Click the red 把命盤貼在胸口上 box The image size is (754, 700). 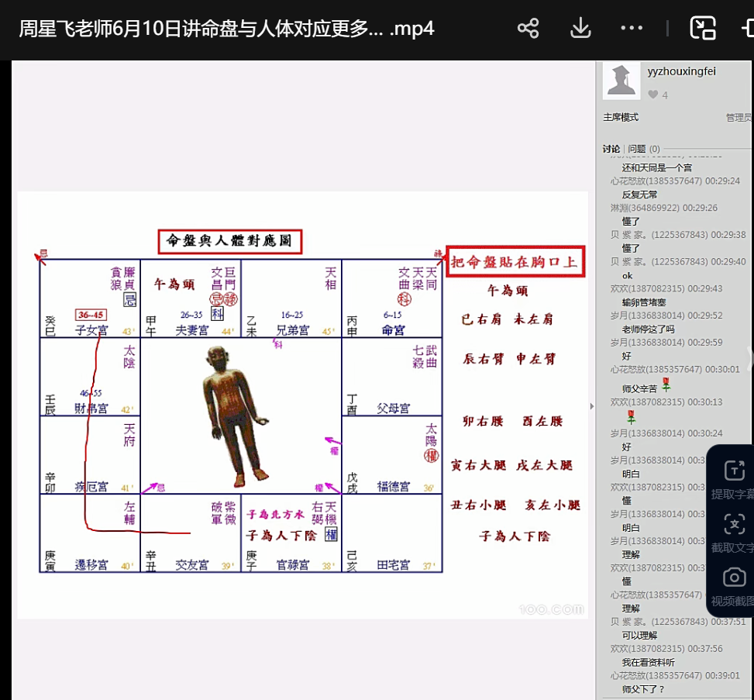[515, 262]
